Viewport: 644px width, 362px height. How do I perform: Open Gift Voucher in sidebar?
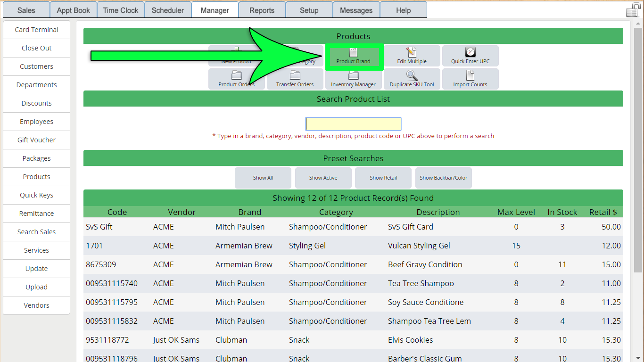coord(36,140)
